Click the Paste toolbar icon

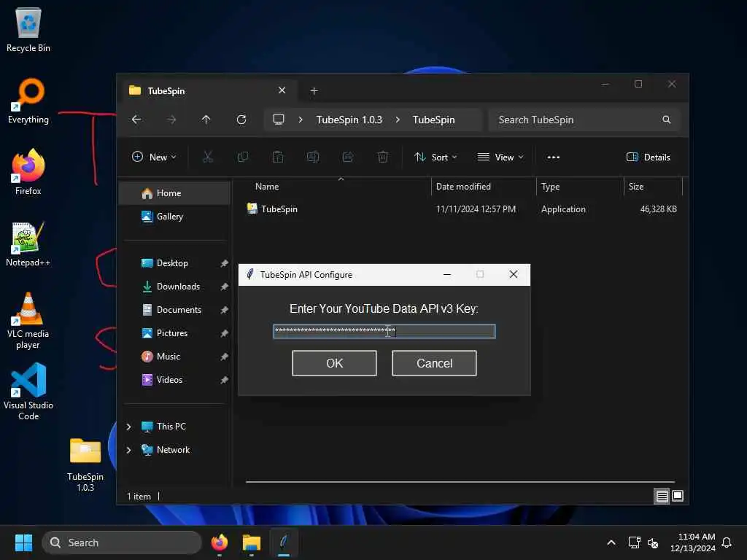click(x=278, y=157)
